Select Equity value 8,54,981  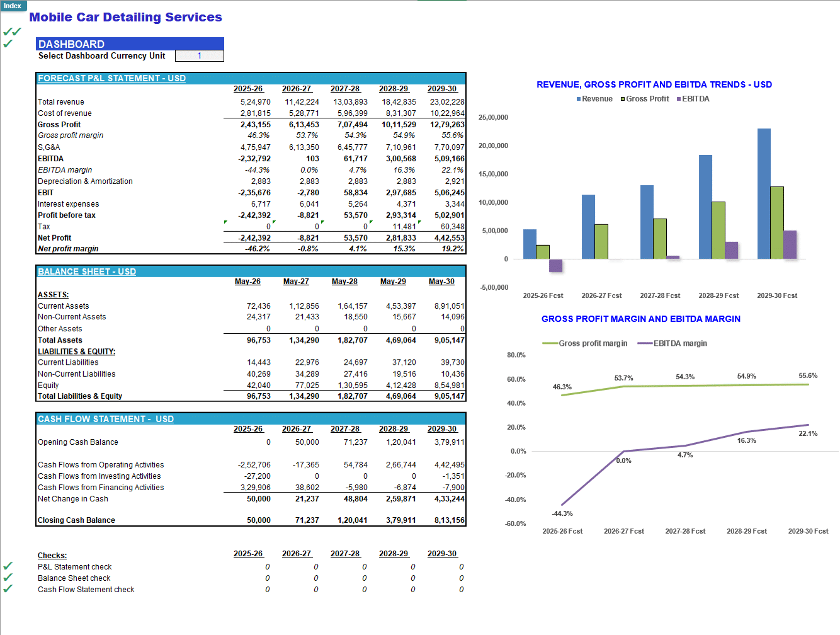click(449, 385)
